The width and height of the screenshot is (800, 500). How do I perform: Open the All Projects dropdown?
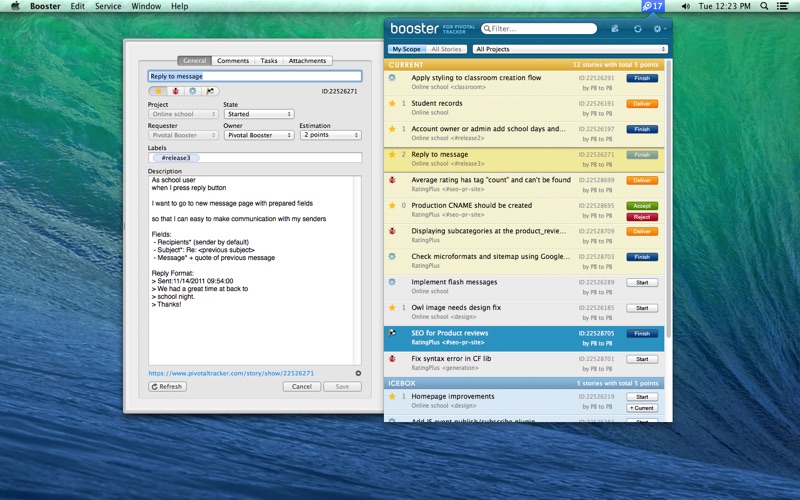pos(570,49)
